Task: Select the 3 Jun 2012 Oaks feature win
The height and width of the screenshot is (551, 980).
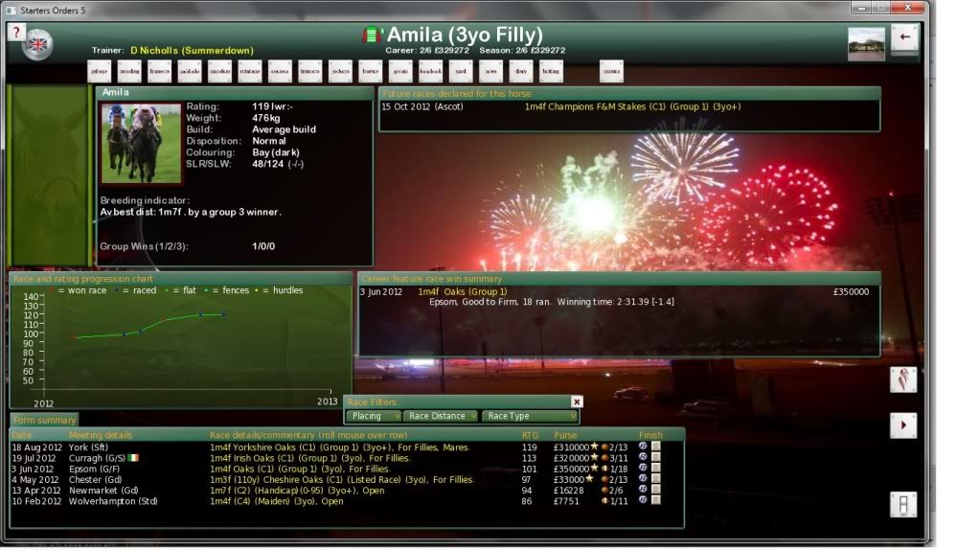Action: (619, 296)
